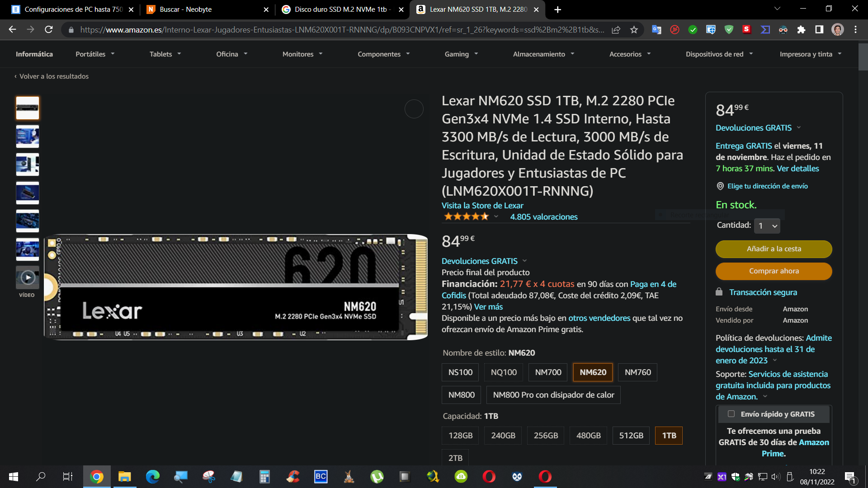This screenshot has width=868, height=488.
Task: Open the Chrome extensions puzzle icon
Action: [x=801, y=30]
